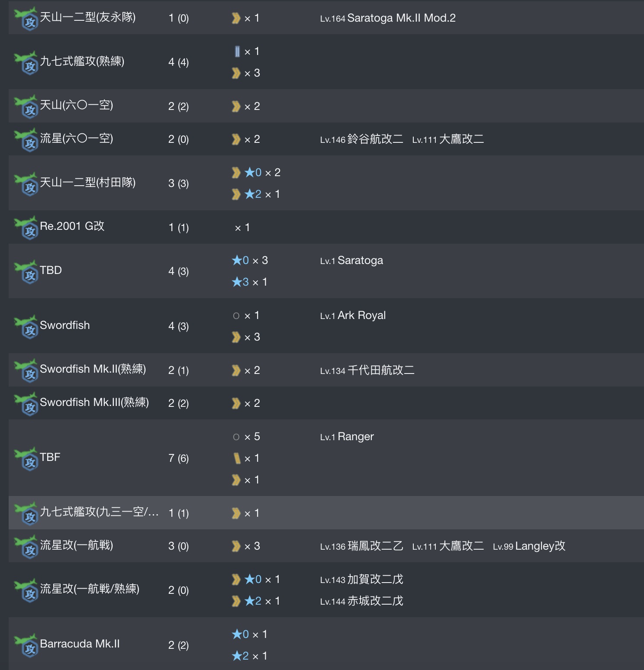This screenshot has width=644, height=670.
Task: Open the ship 千代田航改二
Action: click(367, 370)
